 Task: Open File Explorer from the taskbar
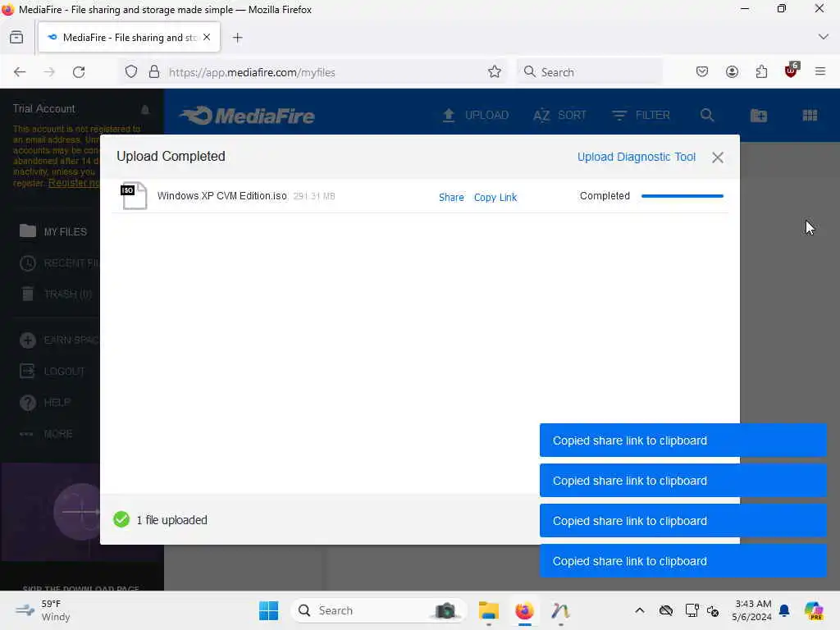[489, 610]
